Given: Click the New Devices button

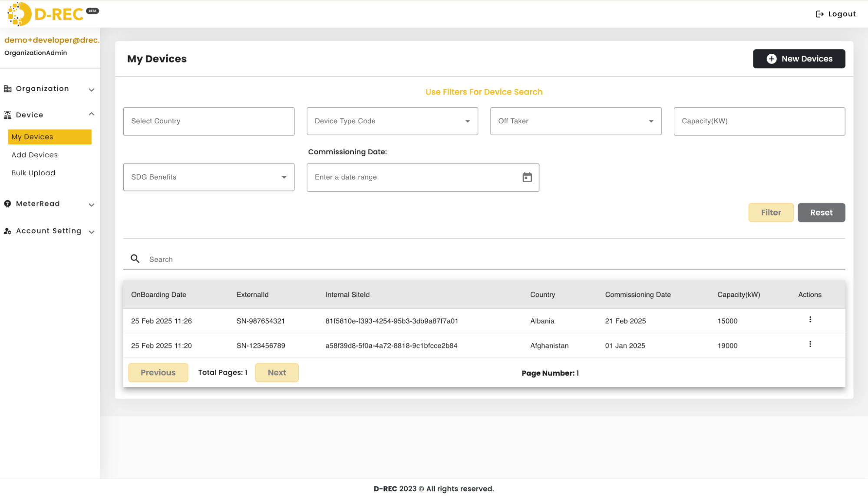Looking at the screenshot, I should point(799,59).
